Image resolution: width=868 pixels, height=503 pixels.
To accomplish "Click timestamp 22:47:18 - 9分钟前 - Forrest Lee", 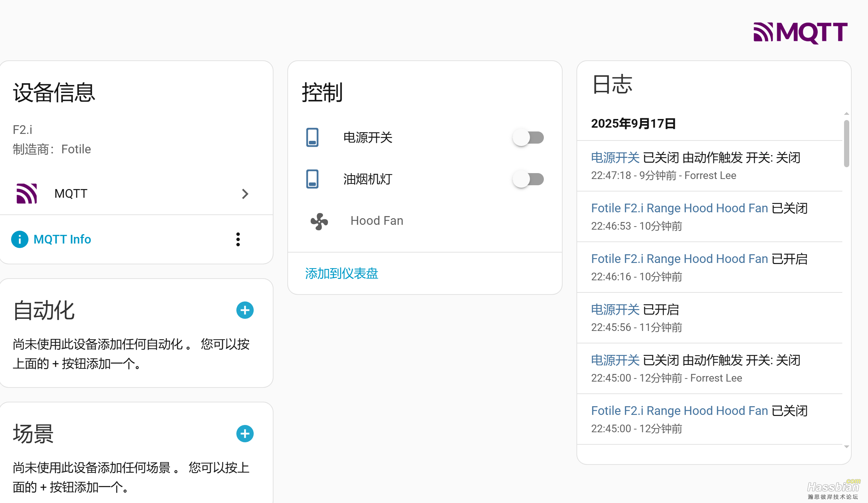I will tap(664, 176).
